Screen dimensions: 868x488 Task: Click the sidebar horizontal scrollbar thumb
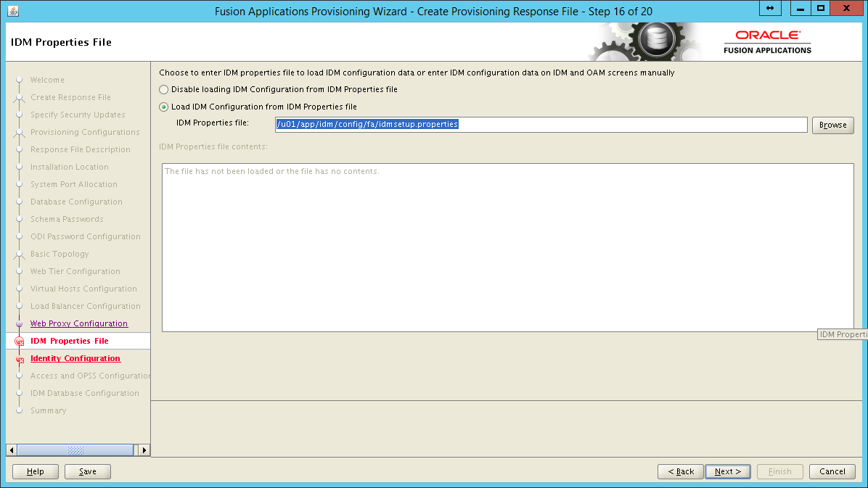[x=75, y=450]
